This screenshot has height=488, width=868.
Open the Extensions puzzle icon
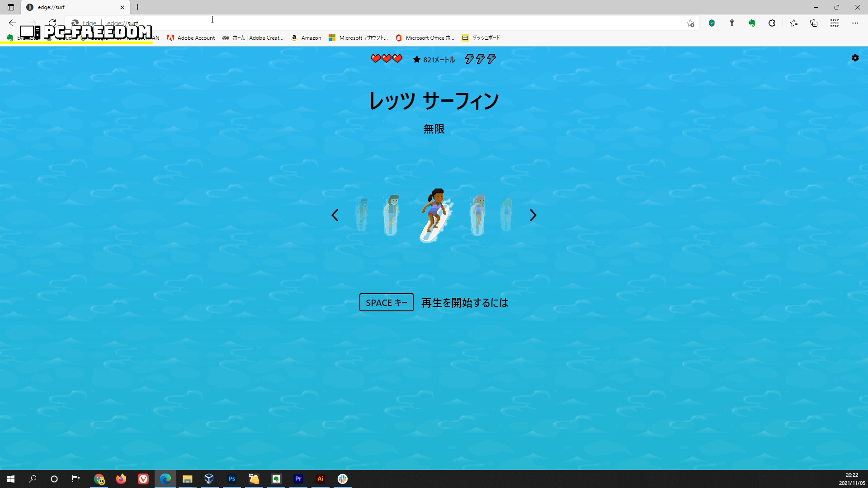772,23
